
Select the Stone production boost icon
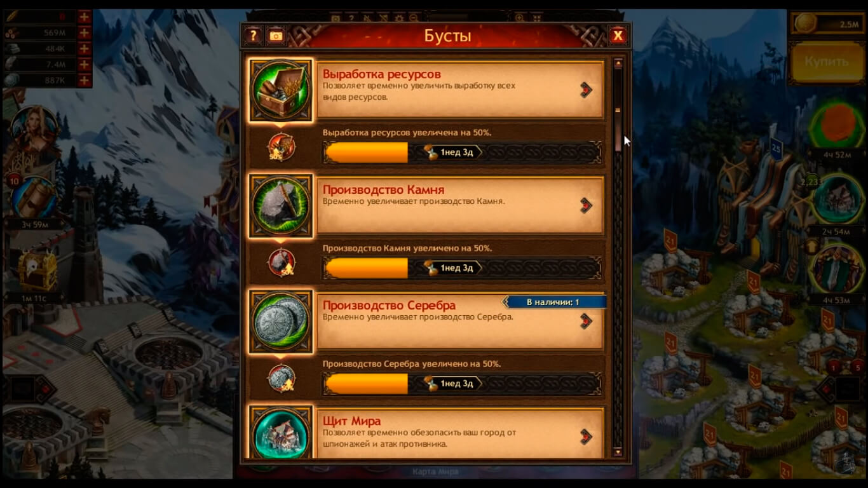pos(281,206)
